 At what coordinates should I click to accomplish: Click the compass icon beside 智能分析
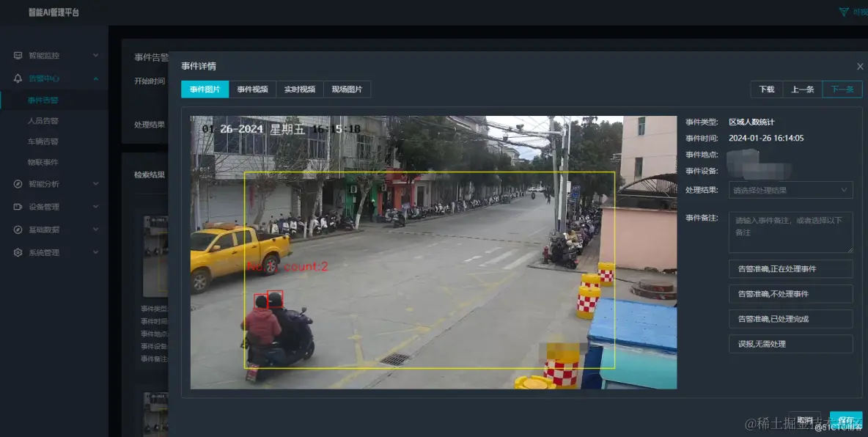(x=18, y=184)
